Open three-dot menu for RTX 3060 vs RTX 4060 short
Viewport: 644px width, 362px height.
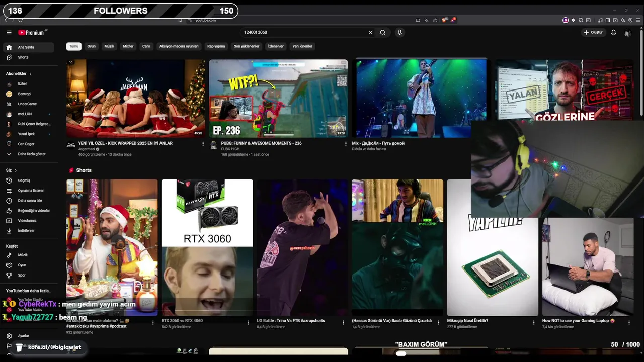click(248, 322)
